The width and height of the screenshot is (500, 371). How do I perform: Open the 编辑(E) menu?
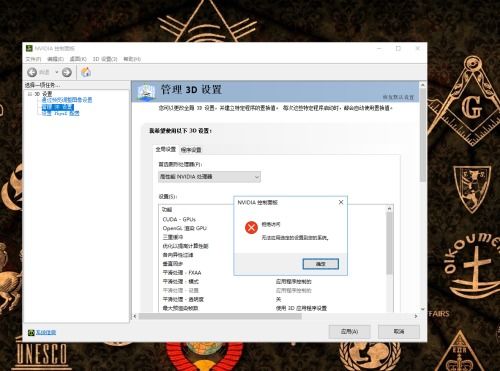click(55, 59)
